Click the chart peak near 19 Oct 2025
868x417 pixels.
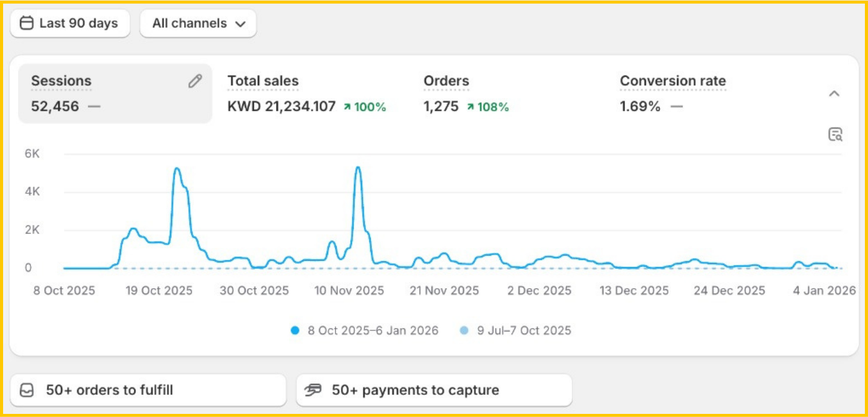pyautogui.click(x=177, y=169)
